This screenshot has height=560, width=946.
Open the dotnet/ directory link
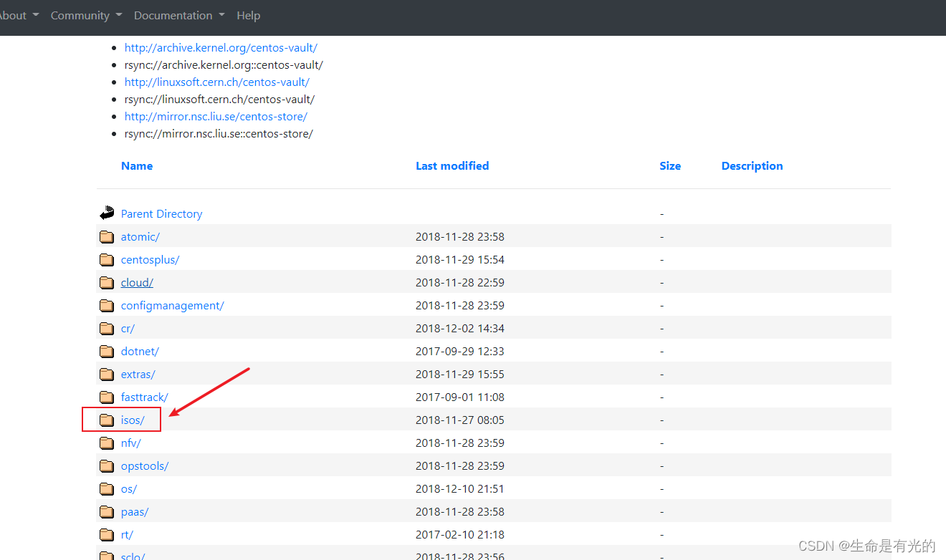pyautogui.click(x=140, y=351)
